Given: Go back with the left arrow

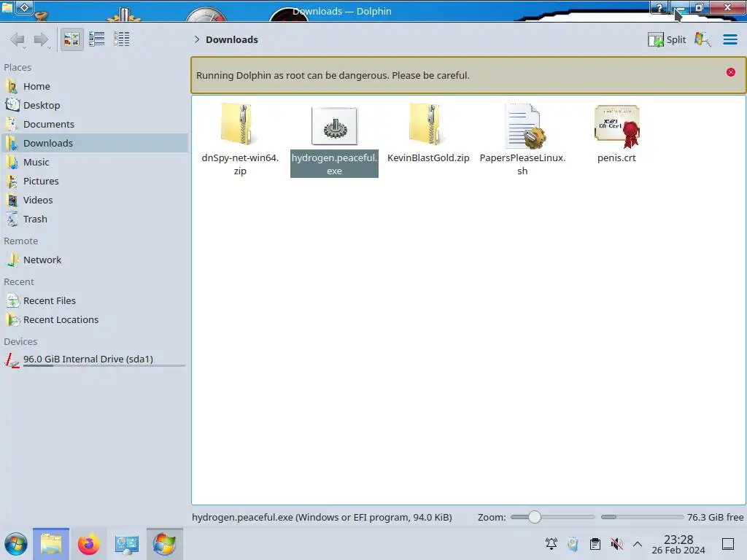Looking at the screenshot, I should 18,39.
